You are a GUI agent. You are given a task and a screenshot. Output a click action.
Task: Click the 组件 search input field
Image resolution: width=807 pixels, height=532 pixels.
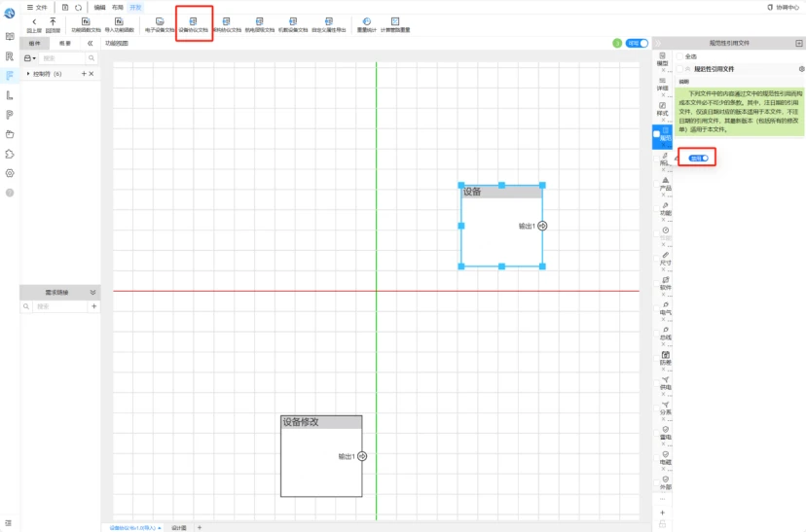[62, 58]
